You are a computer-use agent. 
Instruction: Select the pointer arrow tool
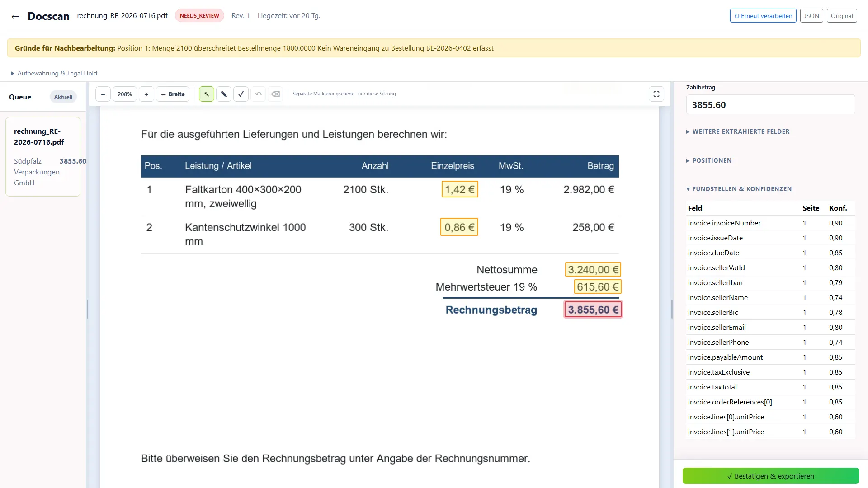pyautogui.click(x=207, y=94)
